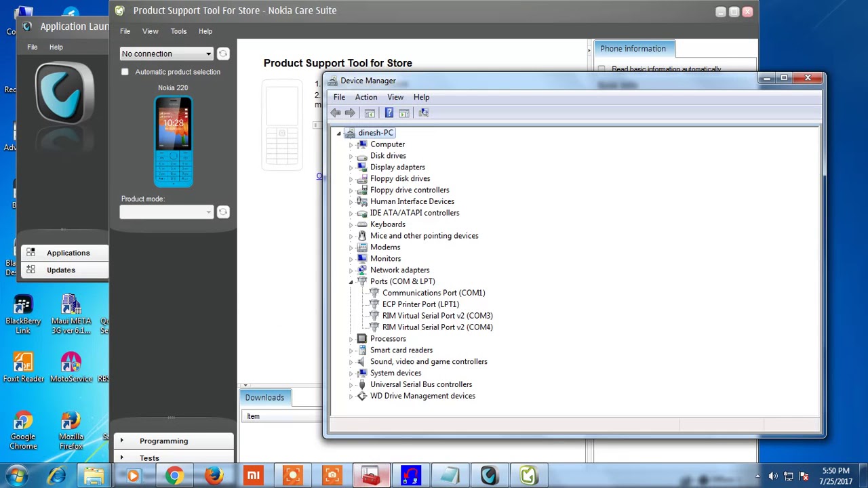The height and width of the screenshot is (488, 868).
Task: Toggle Automatic product selection checkbox
Action: 125,72
